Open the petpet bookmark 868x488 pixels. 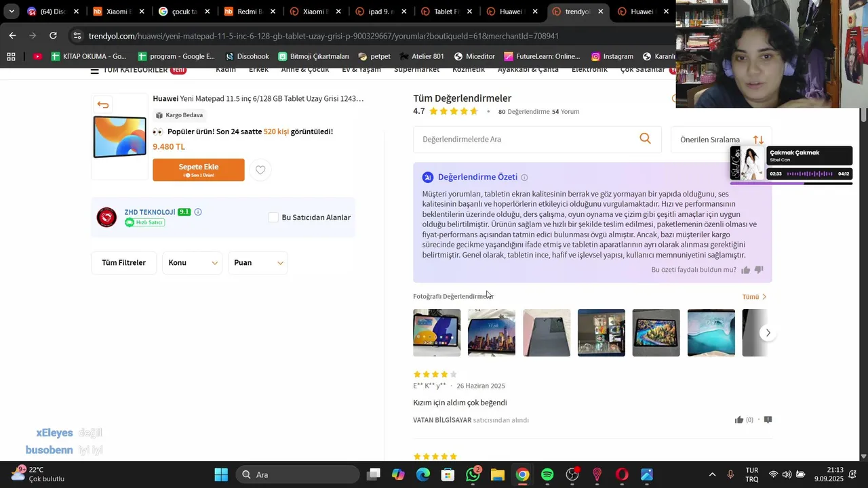coord(374,56)
